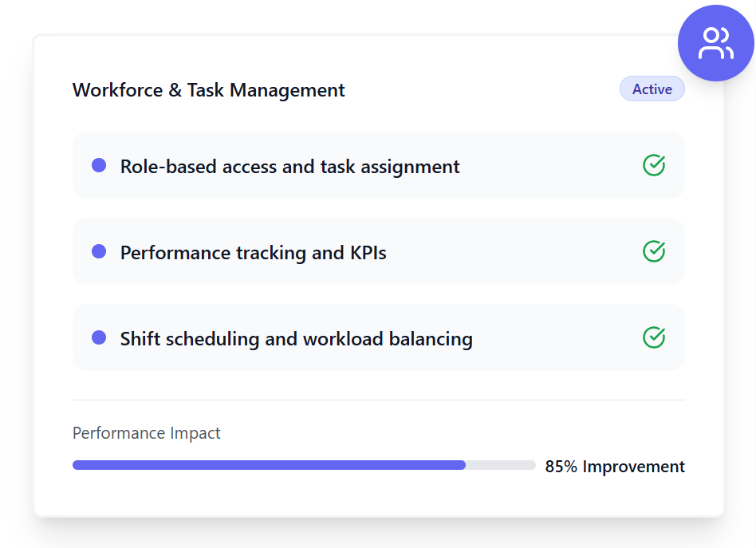This screenshot has height=548, width=756.
Task: Click the purple dot beside Performance tracking
Action: 99,251
